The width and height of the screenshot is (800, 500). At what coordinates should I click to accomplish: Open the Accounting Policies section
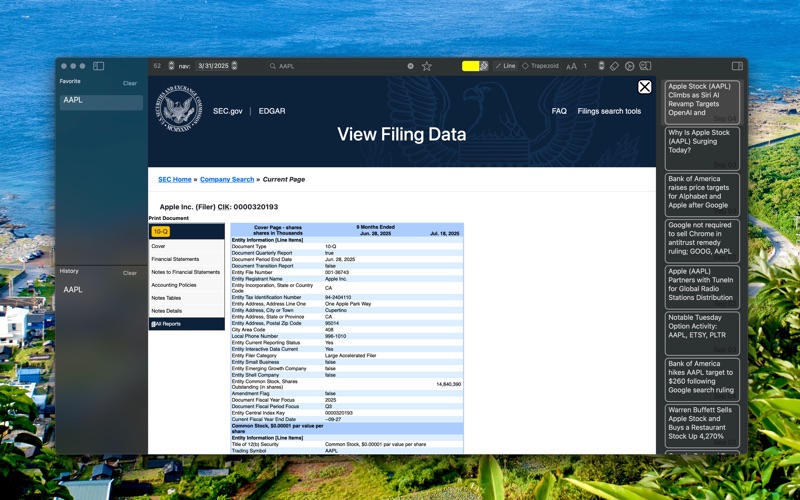coord(186,285)
